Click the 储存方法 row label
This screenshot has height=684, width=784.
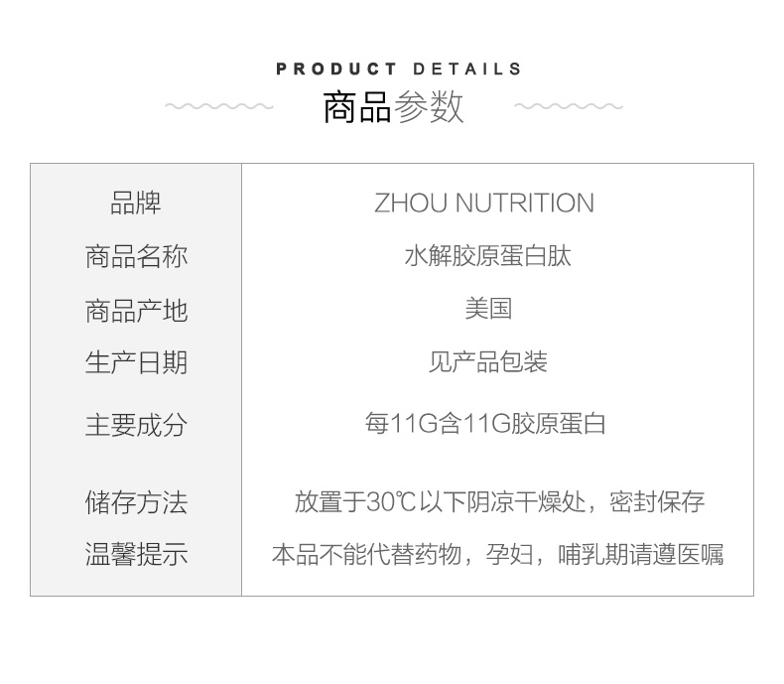(136, 502)
